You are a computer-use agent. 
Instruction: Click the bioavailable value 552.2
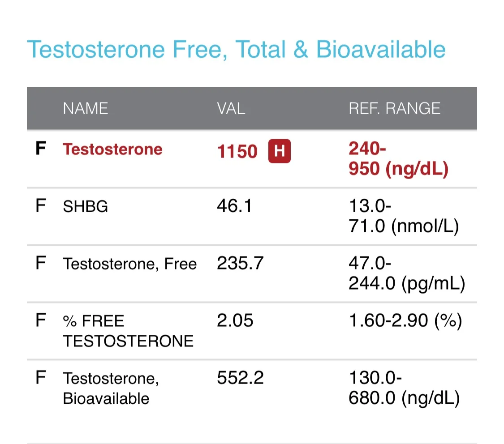point(240,378)
